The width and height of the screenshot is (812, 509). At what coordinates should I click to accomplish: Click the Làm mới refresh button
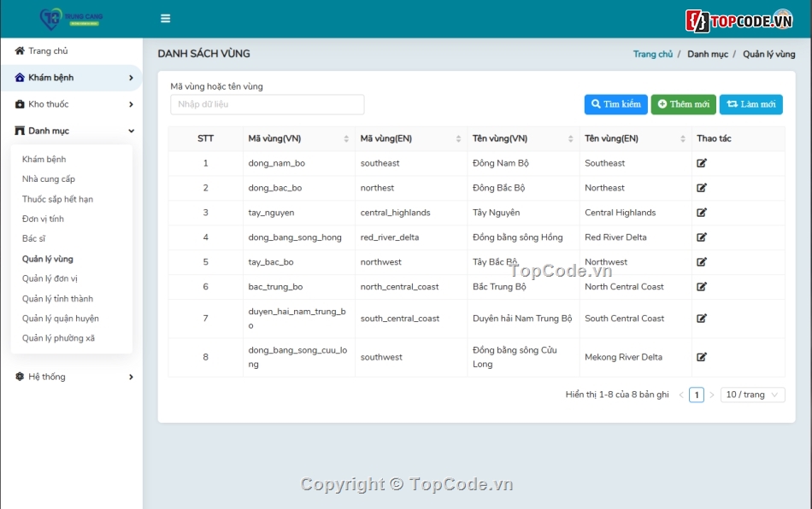[x=751, y=104]
